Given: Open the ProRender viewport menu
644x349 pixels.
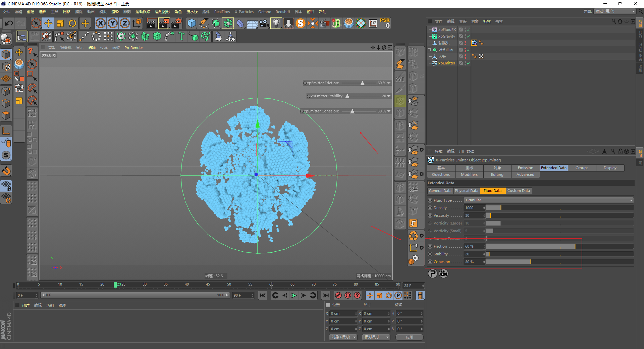Looking at the screenshot, I should pyautogui.click(x=133, y=48).
